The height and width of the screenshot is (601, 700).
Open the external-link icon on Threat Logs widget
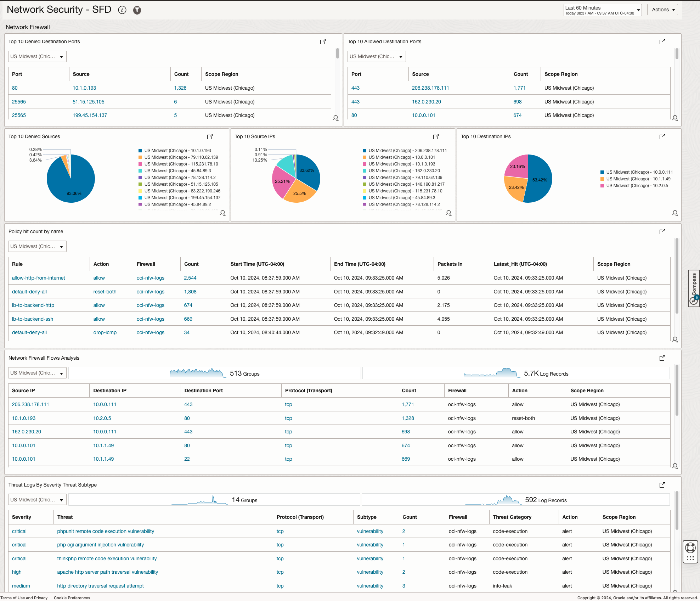pyautogui.click(x=662, y=485)
